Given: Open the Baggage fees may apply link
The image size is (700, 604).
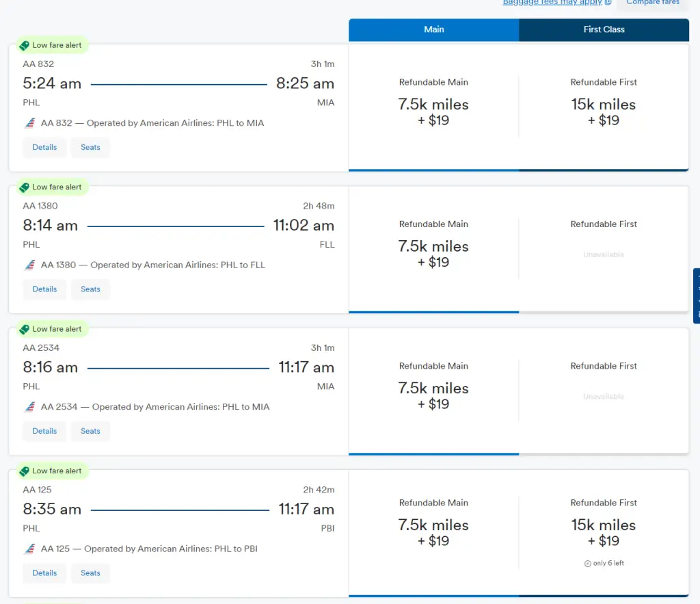Looking at the screenshot, I should (552, 3).
